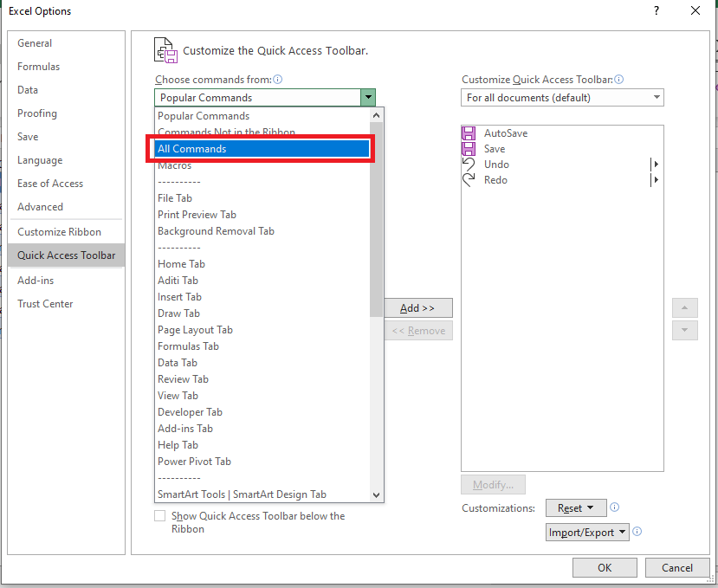Click the Undo arrow icon
Image resolution: width=718 pixels, height=588 pixels.
coord(469,165)
